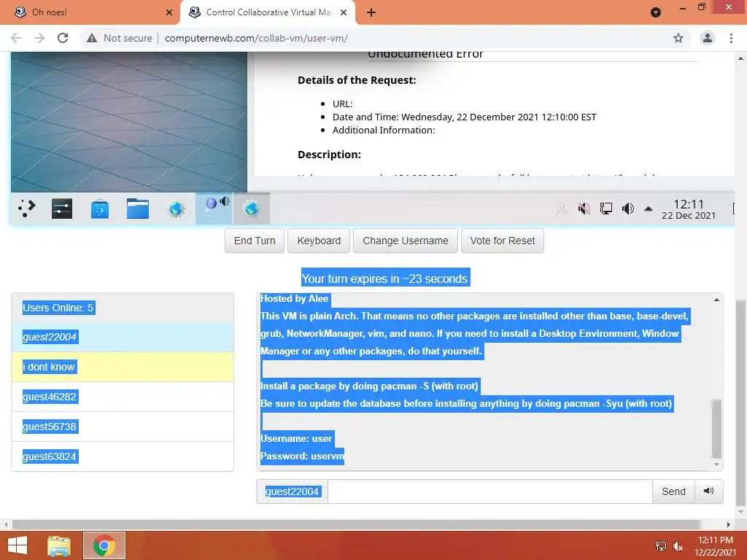The width and height of the screenshot is (747, 560).
Task: Open System Settings icon in VM taskbar
Action: (62, 208)
